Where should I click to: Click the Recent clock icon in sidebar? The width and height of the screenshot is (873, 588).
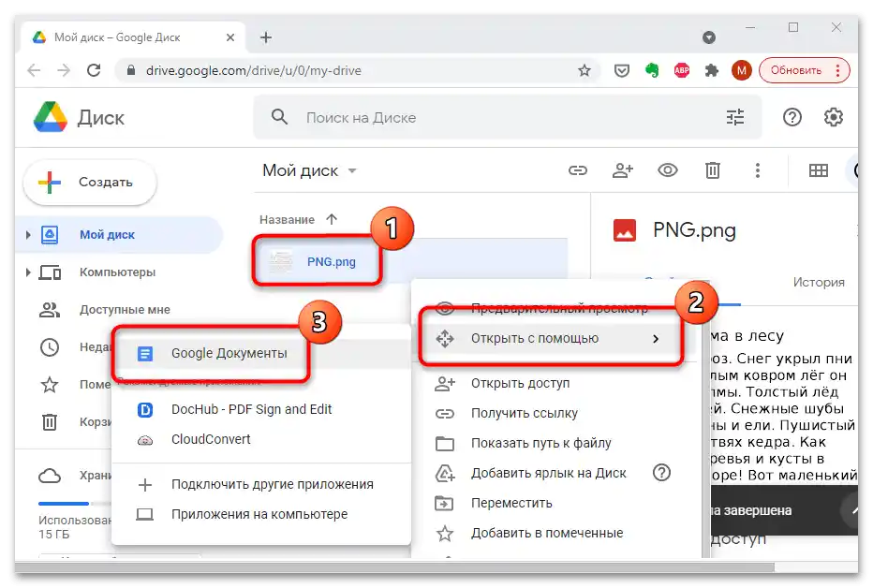(x=50, y=347)
